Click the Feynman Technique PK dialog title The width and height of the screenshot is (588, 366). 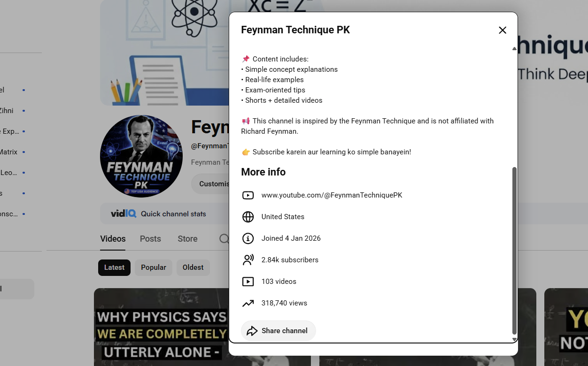point(295,30)
